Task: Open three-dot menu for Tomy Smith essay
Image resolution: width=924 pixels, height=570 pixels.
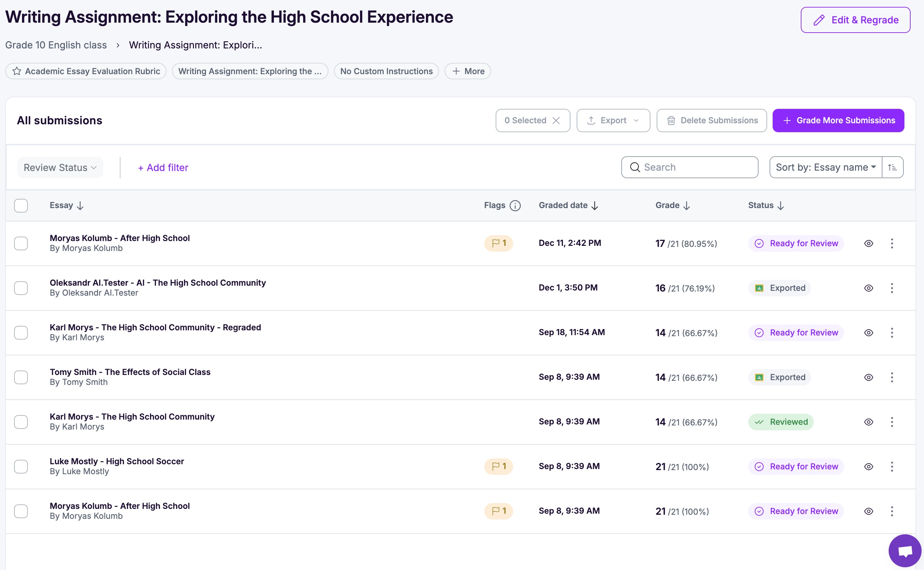Action: (x=892, y=377)
